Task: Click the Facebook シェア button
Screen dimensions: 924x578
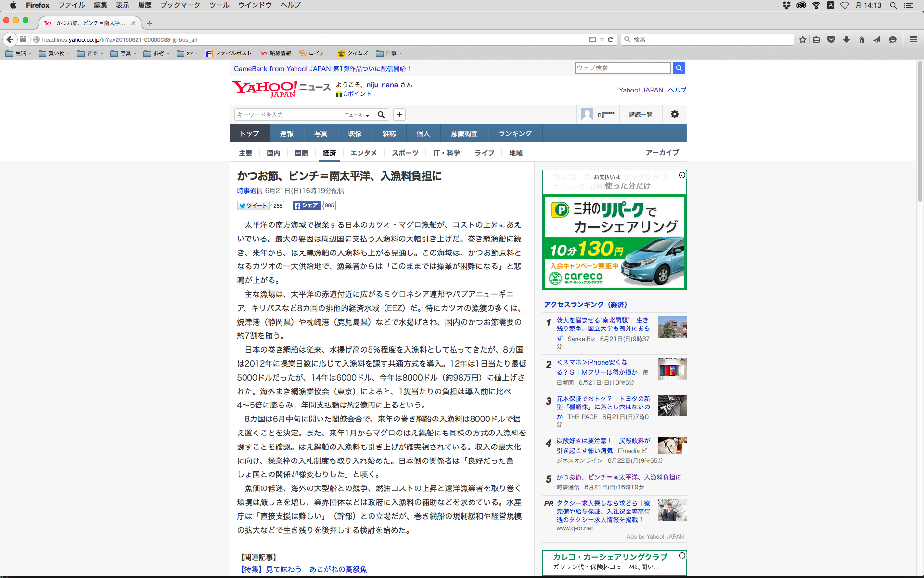Action: click(x=307, y=206)
